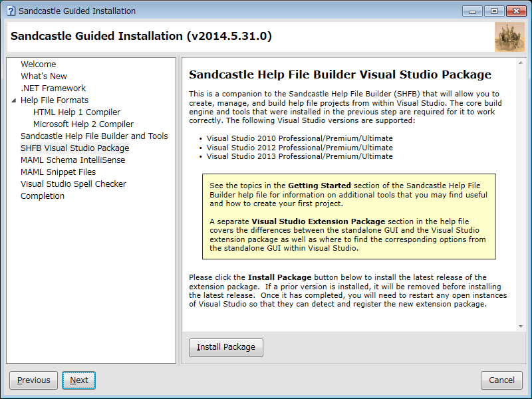Go to MAML Schema IntelliSense step
Screen dimensions: 532x399
click(73, 160)
